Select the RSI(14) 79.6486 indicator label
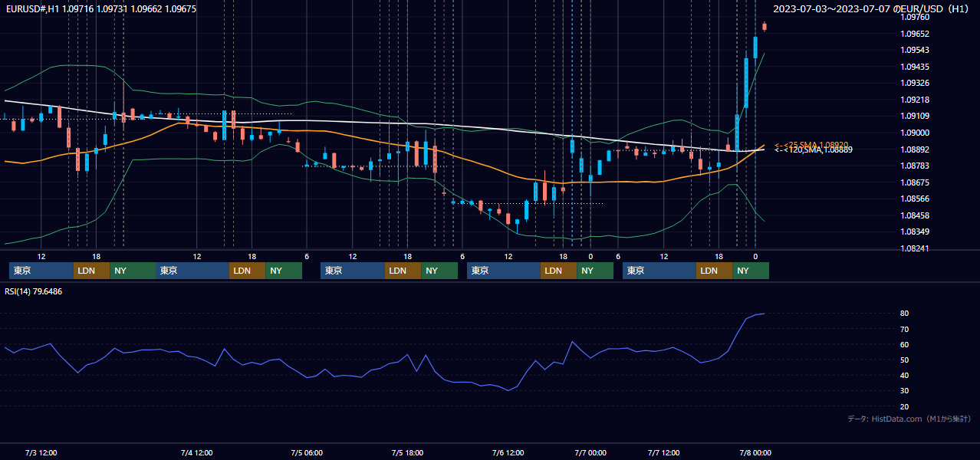 [34, 291]
